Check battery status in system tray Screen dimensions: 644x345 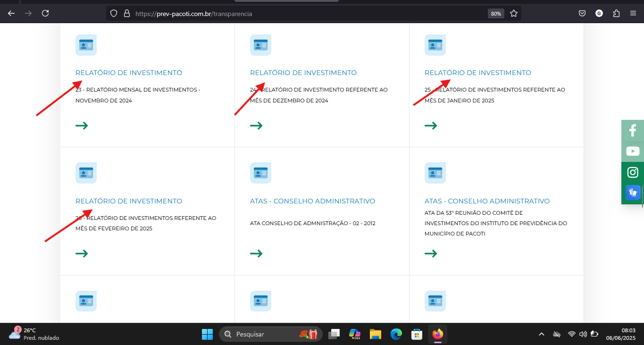[x=595, y=334]
